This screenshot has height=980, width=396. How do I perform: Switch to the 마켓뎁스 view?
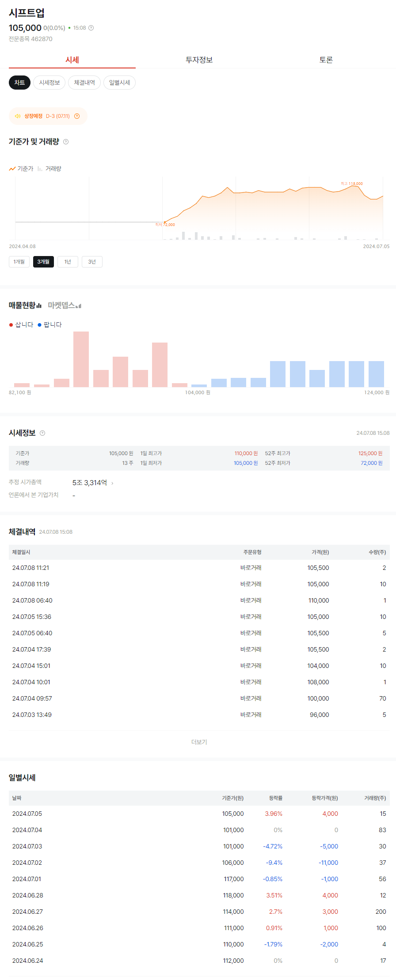click(x=65, y=305)
